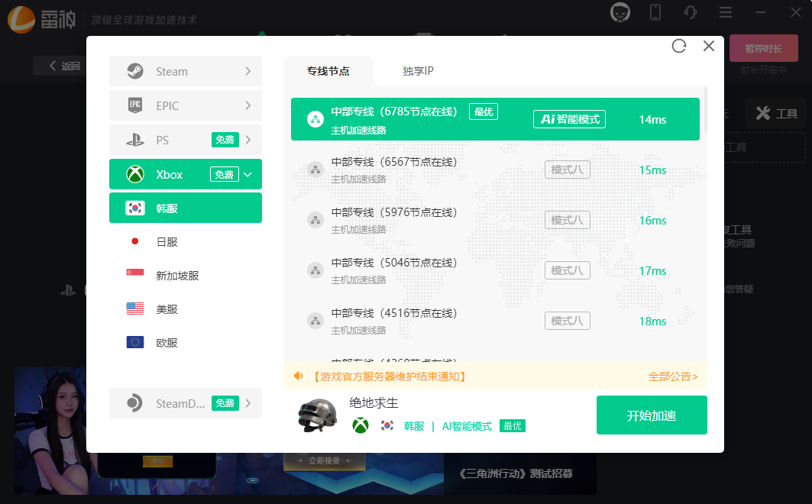Click the PlayStation logo icon in sidebar
812x504 pixels.
(x=135, y=140)
